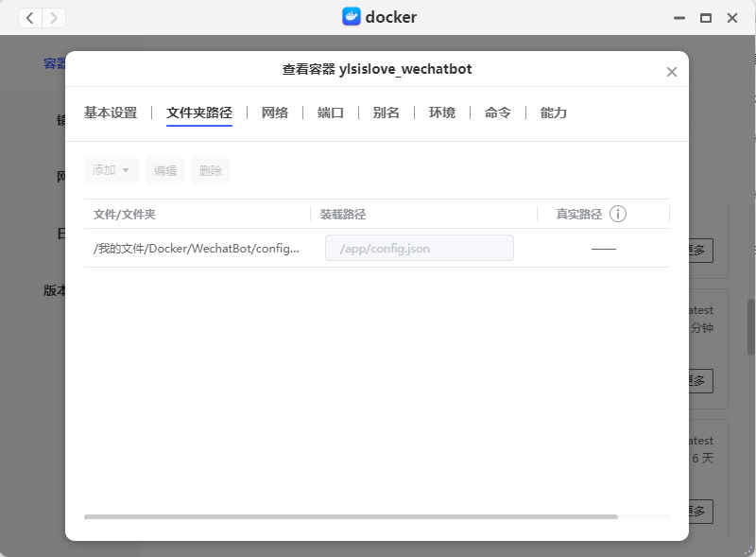Go forward using the right arrow

coord(54,17)
